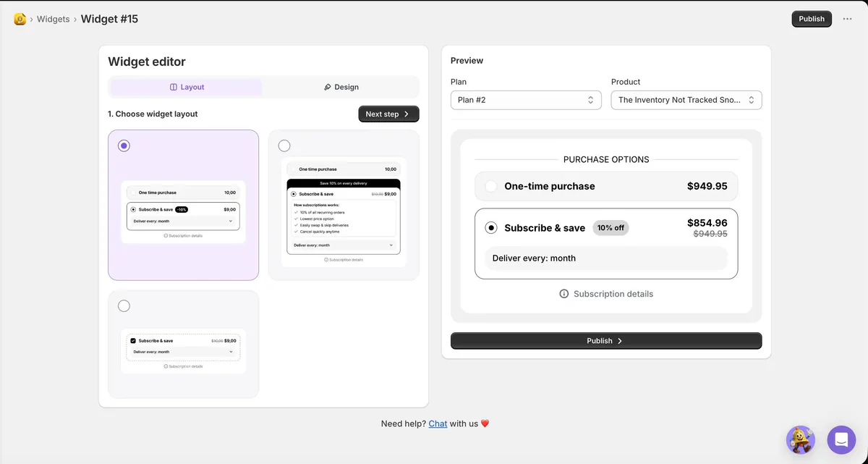The image size is (868, 464).
Task: Click the first layout thumbnail image
Action: tap(183, 212)
